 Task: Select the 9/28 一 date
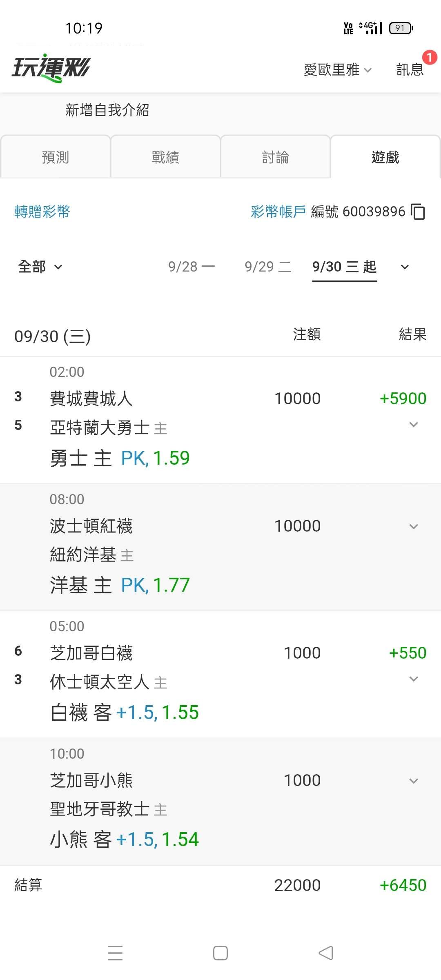pos(191,267)
